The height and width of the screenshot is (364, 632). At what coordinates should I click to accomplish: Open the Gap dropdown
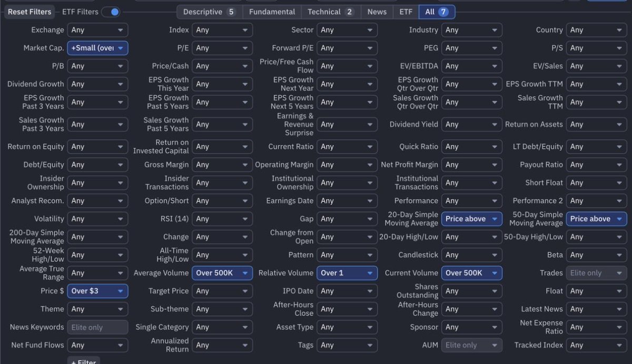[x=347, y=219]
